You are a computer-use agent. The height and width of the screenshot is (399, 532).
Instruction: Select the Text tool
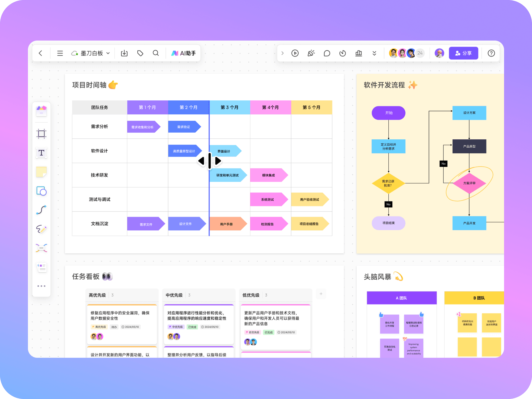click(x=41, y=153)
